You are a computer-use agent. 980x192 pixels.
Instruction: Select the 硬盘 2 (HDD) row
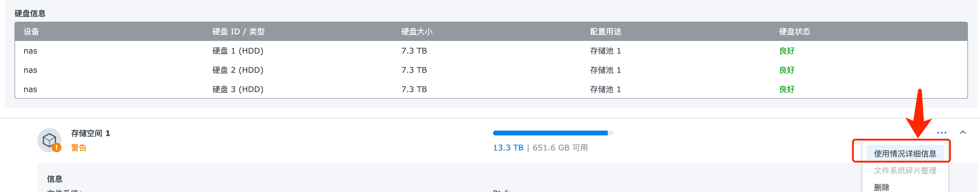click(x=238, y=70)
